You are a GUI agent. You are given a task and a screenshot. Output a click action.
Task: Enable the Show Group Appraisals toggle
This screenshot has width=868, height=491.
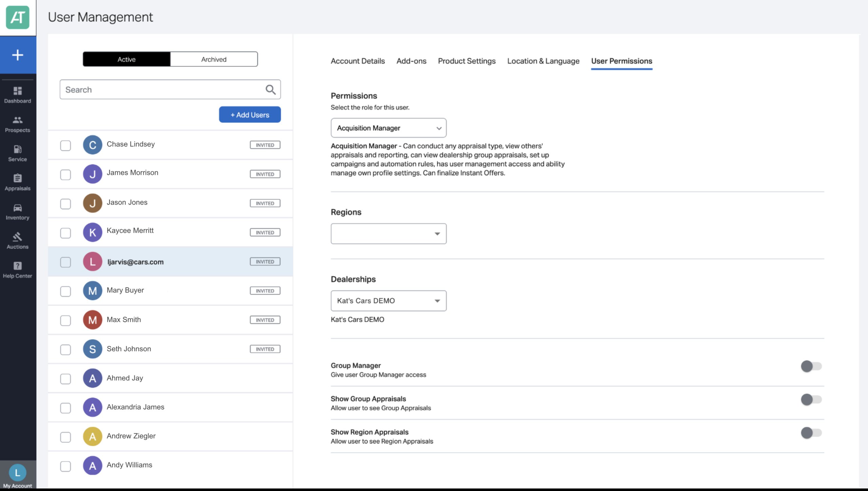(x=811, y=399)
